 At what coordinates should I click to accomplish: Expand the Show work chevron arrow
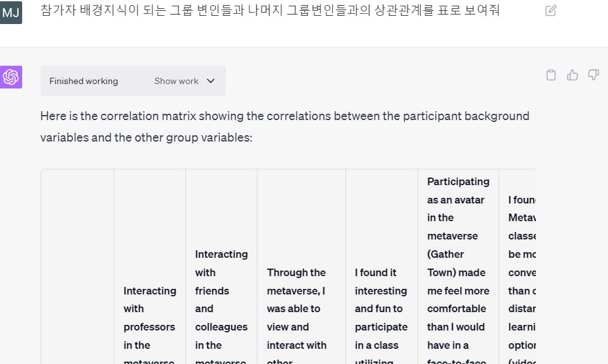[211, 81]
